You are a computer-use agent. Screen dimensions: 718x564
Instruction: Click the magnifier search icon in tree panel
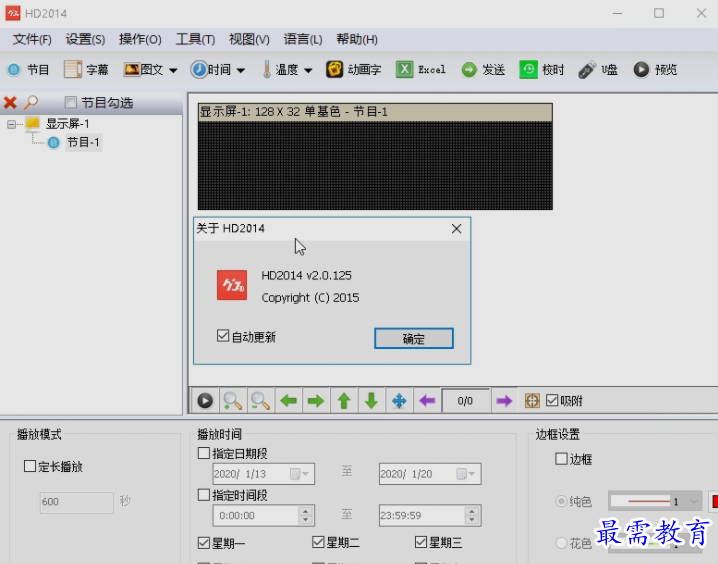[x=31, y=102]
